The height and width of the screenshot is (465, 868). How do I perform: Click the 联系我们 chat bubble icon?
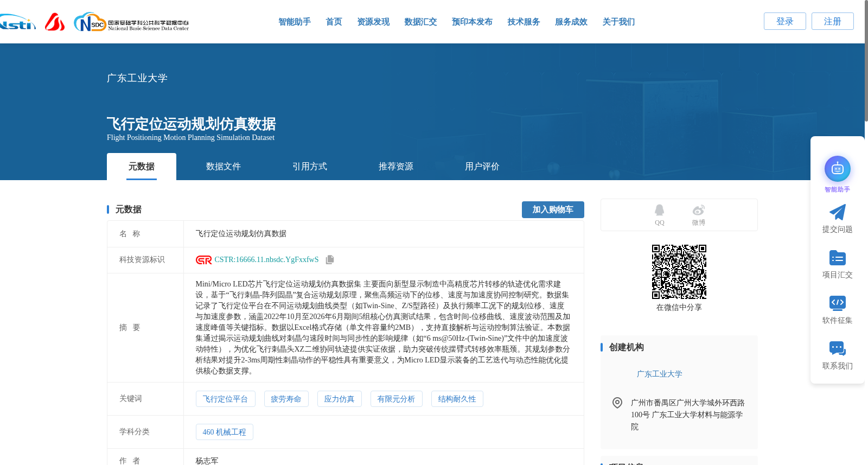(x=837, y=348)
